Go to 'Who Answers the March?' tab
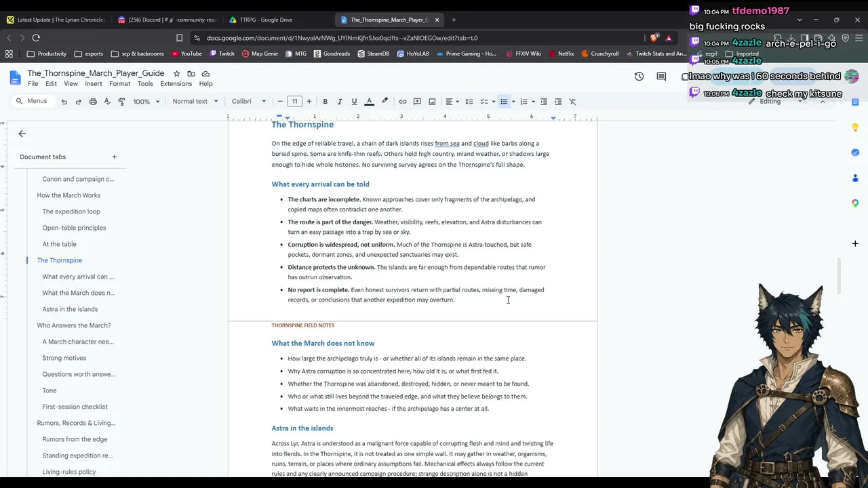Image resolution: width=868 pixels, height=488 pixels. pos(74,325)
